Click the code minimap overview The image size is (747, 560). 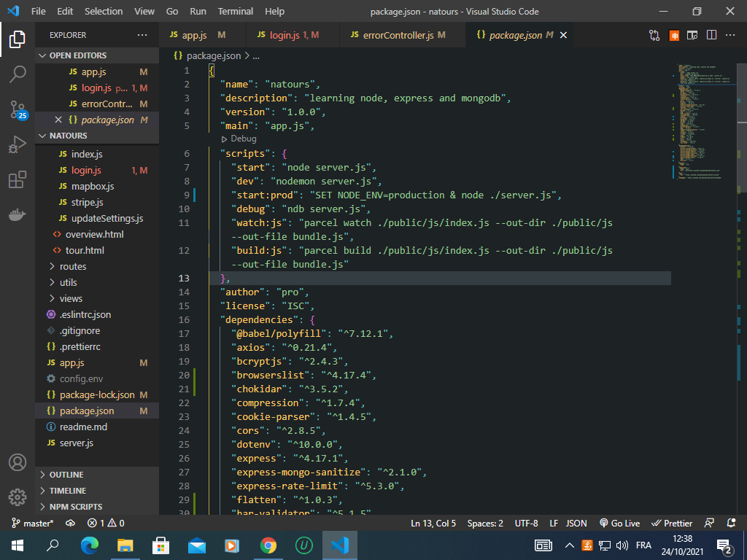pyautogui.click(x=703, y=122)
